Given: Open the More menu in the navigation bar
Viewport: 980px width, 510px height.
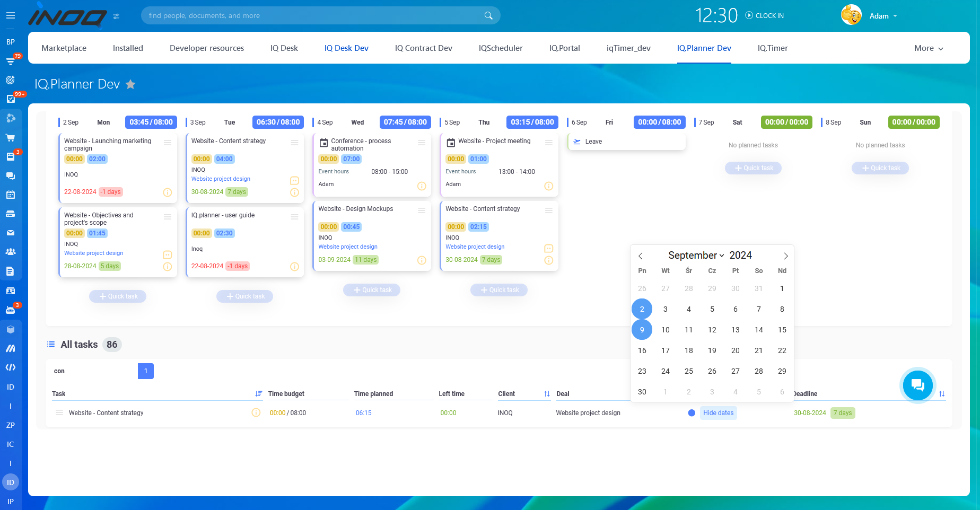Looking at the screenshot, I should [928, 48].
